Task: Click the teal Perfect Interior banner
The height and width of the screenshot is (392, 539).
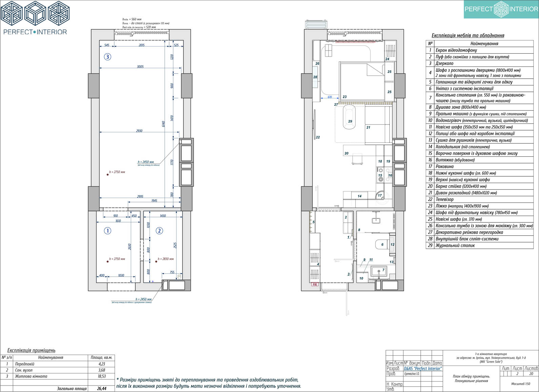Action: [501, 9]
